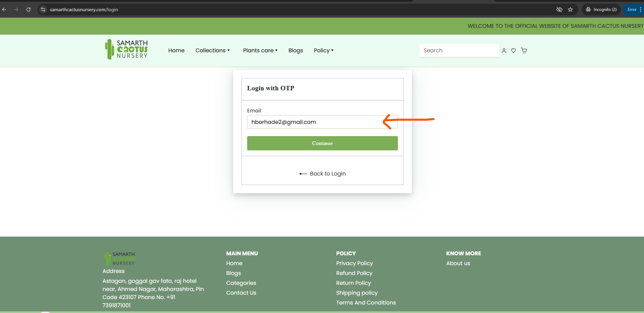Click the browser forward arrow

(x=16, y=10)
